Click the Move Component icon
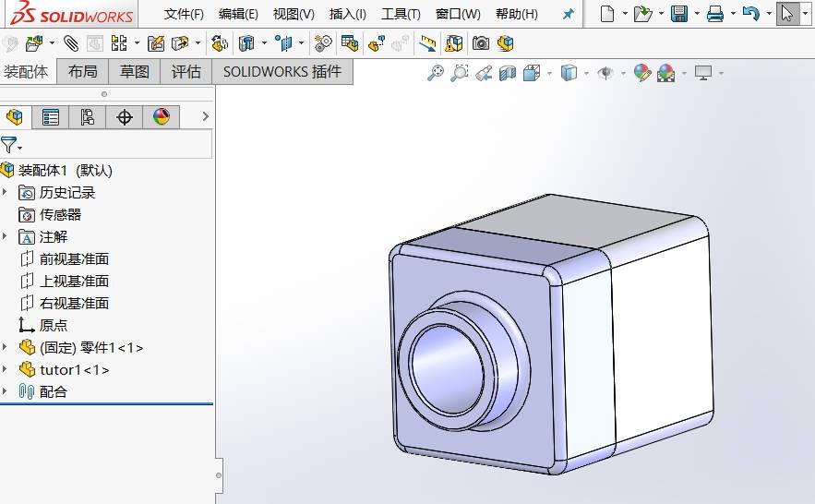Screen dimensions: 815x504 (x=180, y=43)
